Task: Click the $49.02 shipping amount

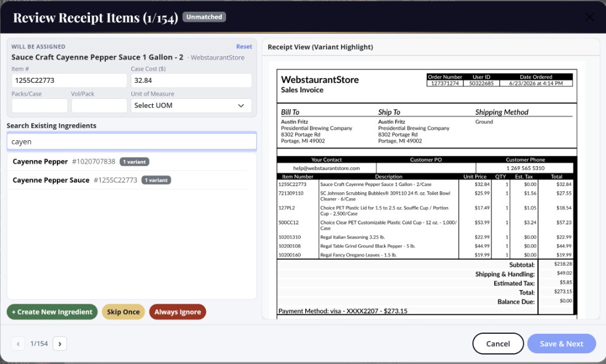Action: 564,273
